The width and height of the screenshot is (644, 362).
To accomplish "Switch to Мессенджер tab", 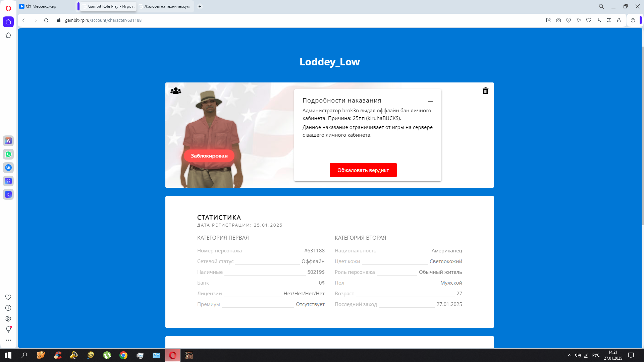I will point(44,6).
